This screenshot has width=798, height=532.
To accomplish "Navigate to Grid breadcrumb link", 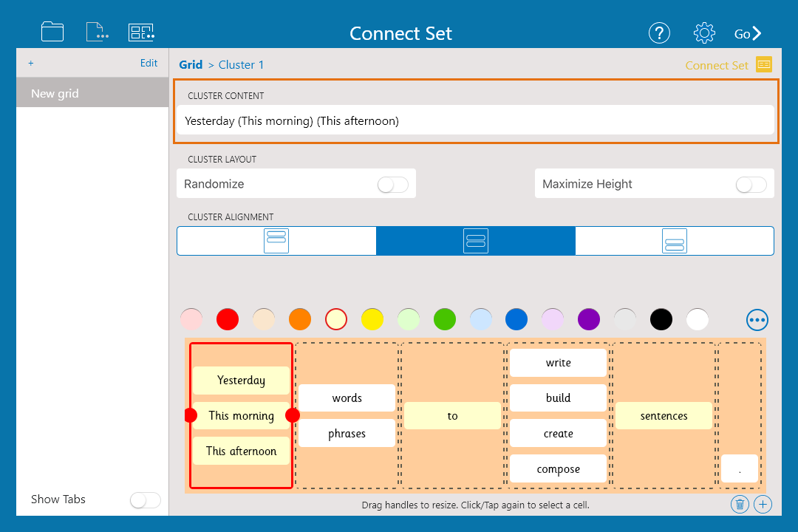I will [191, 65].
